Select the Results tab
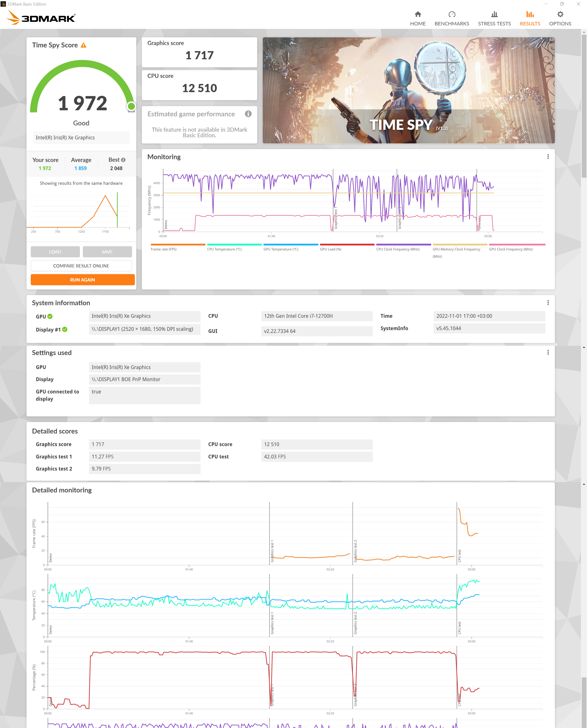 click(530, 19)
